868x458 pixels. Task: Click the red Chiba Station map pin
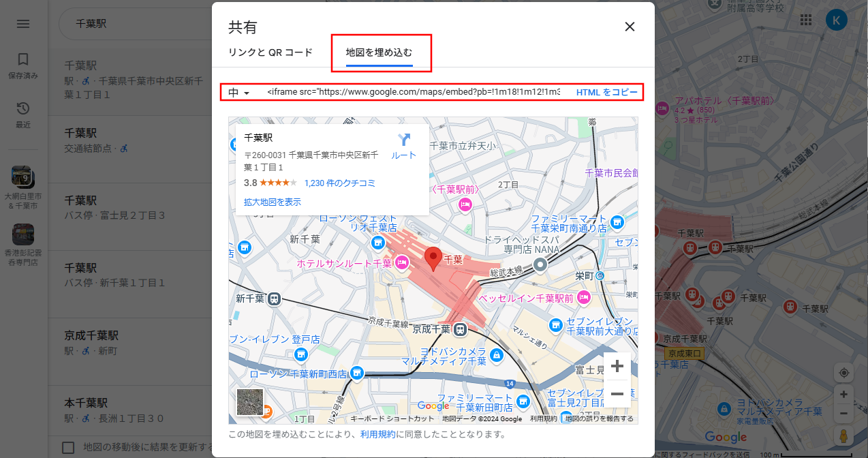pos(433,258)
